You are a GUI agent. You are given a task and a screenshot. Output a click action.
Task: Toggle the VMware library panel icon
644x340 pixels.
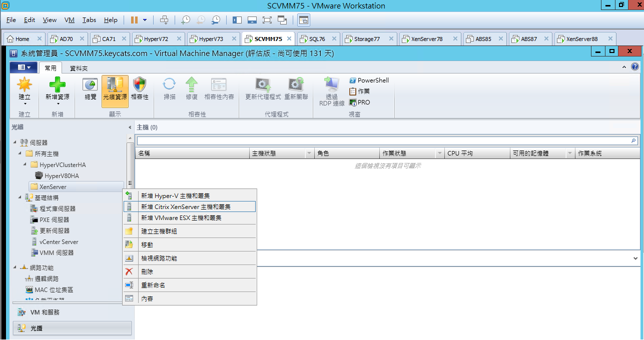click(x=237, y=20)
